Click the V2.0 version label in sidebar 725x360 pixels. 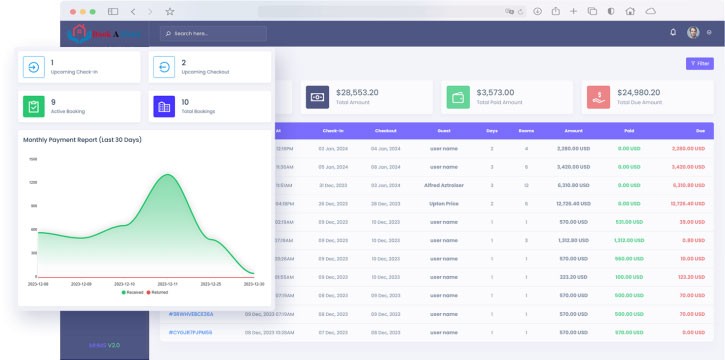114,345
